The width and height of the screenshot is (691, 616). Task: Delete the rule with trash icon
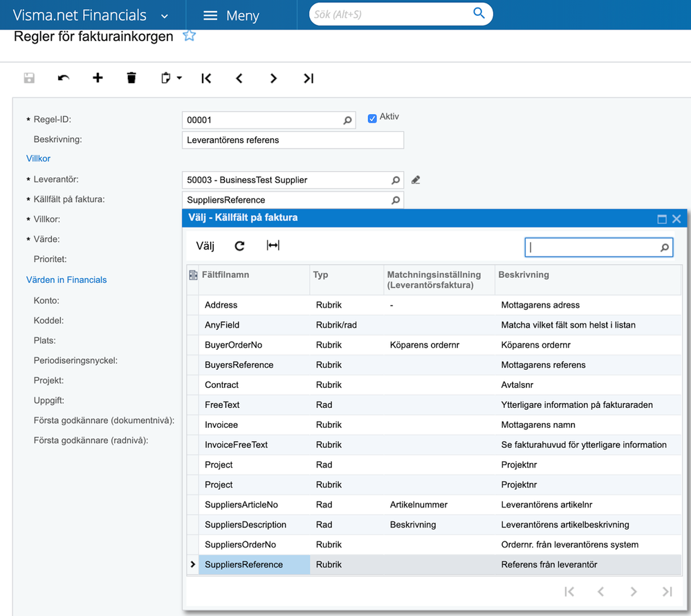pos(131,78)
